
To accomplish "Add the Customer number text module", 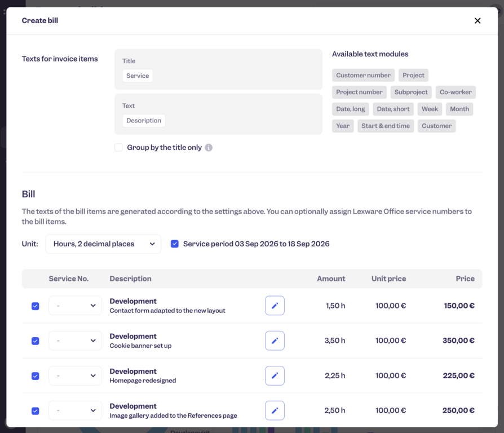I will click(363, 75).
